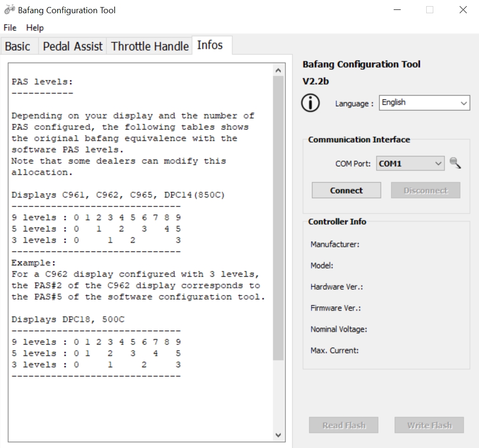Switch to the Basic tab
The width and height of the screenshot is (479, 448).
17,46
